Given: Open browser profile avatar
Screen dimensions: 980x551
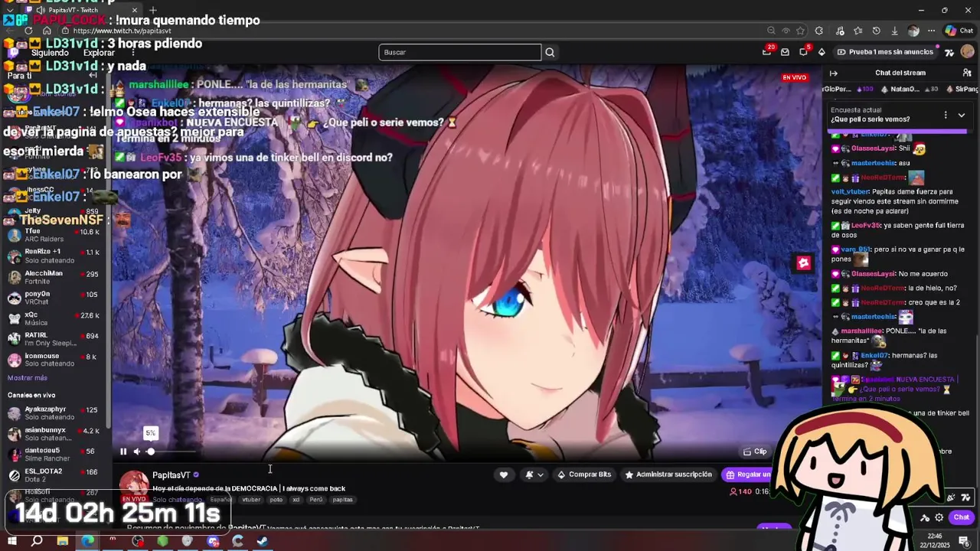Looking at the screenshot, I should click(913, 31).
